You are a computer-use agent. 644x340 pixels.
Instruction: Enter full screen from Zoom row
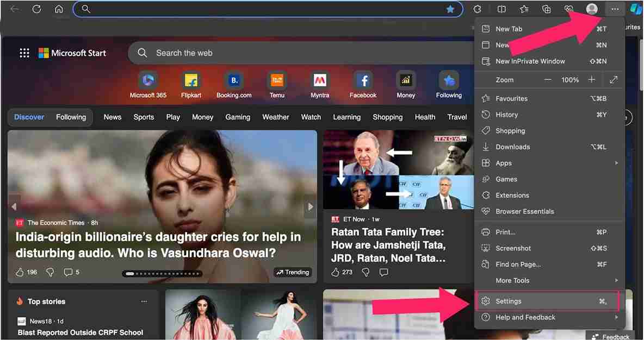pos(614,79)
